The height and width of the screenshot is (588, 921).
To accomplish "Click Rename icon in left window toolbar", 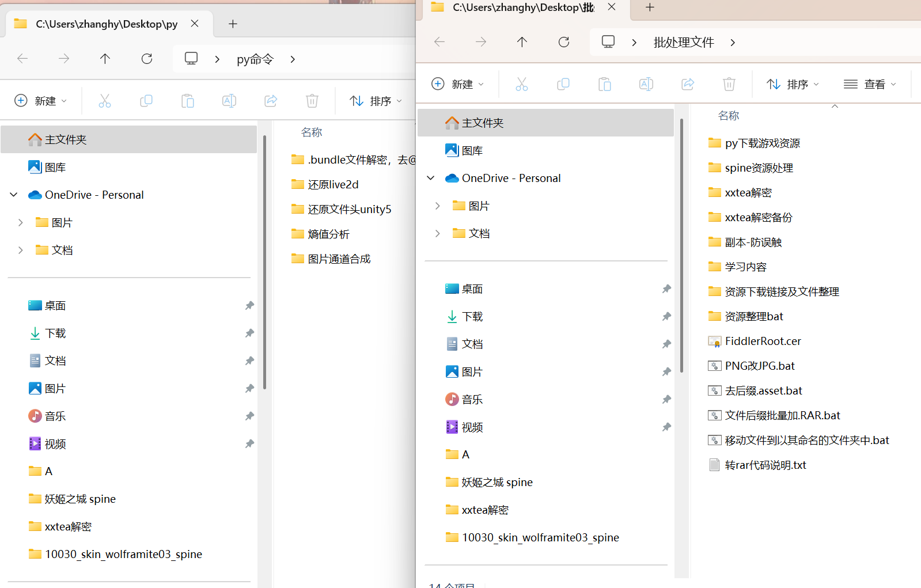I will tap(229, 101).
